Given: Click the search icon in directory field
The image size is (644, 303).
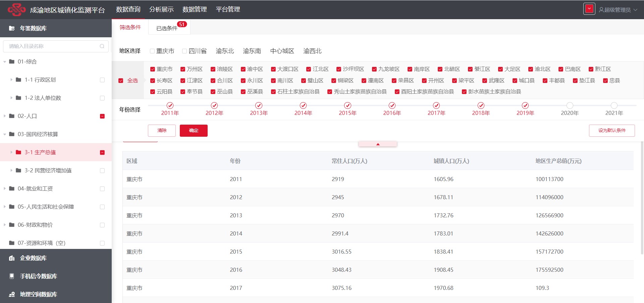Looking at the screenshot, I should click(102, 46).
